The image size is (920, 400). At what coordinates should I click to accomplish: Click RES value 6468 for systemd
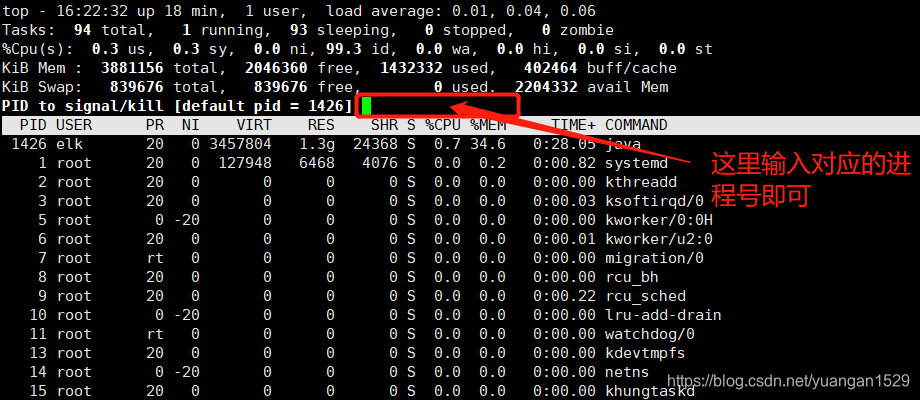click(x=317, y=163)
